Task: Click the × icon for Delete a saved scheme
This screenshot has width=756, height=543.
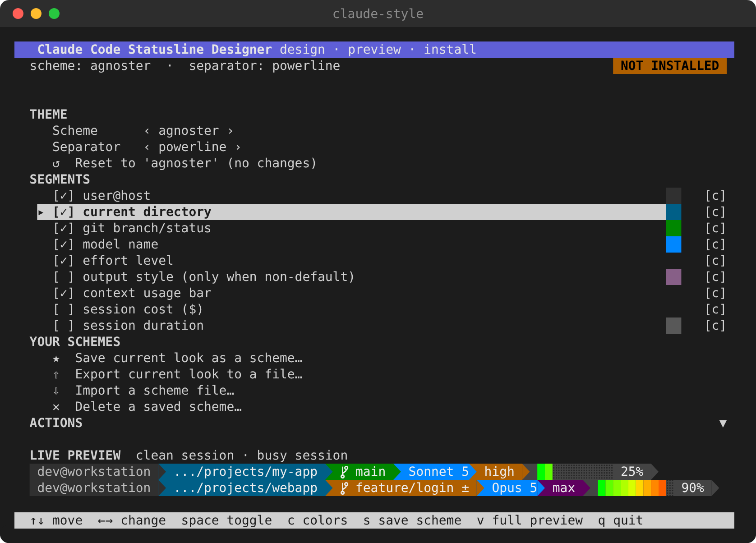Action: pyautogui.click(x=56, y=407)
